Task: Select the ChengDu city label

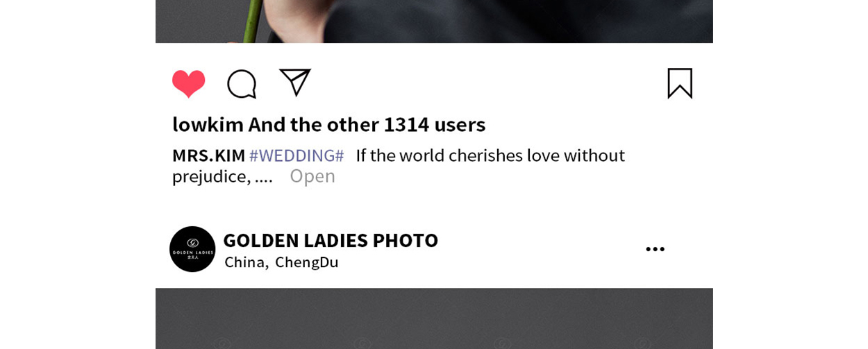Action: (x=307, y=262)
